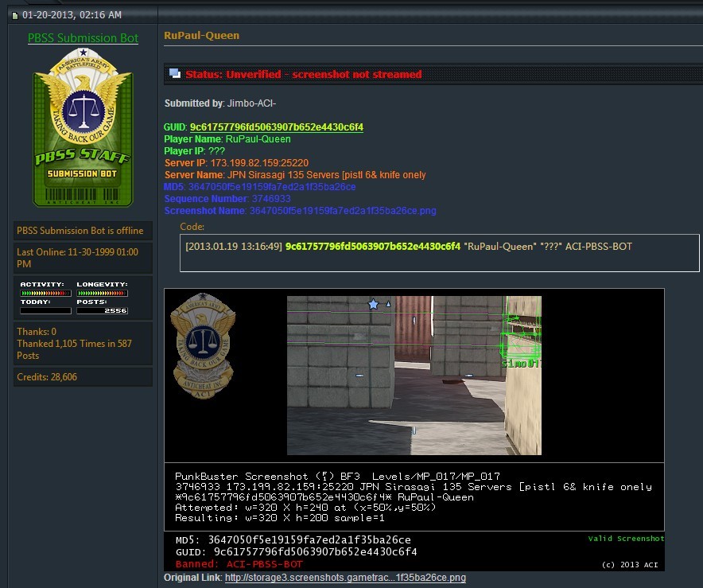
Task: Click the PBSS Staff badge avatar
Action: 83,128
